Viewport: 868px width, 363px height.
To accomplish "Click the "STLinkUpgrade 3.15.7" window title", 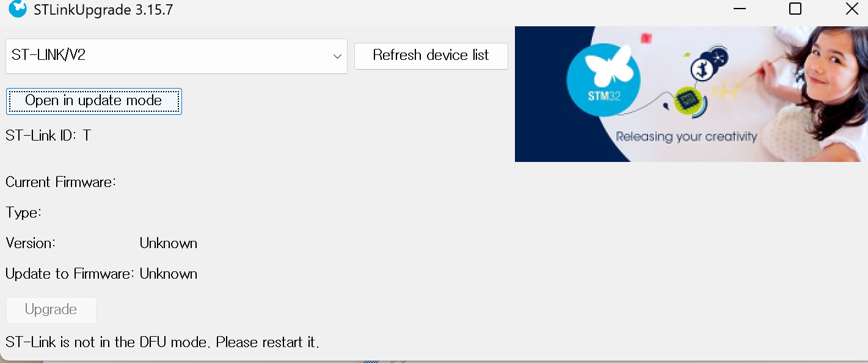I will 104,10.
